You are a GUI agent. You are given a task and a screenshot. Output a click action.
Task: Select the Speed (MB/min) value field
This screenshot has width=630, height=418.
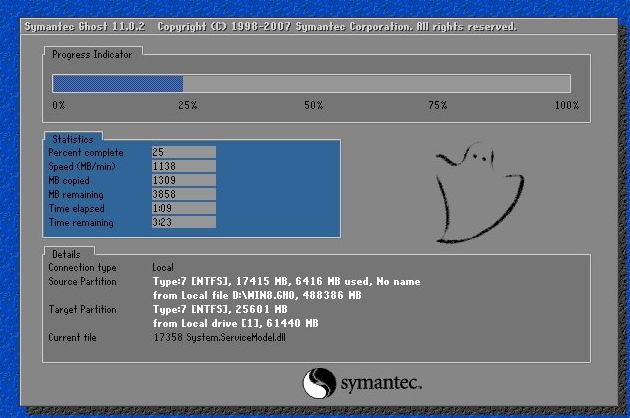tap(183, 166)
